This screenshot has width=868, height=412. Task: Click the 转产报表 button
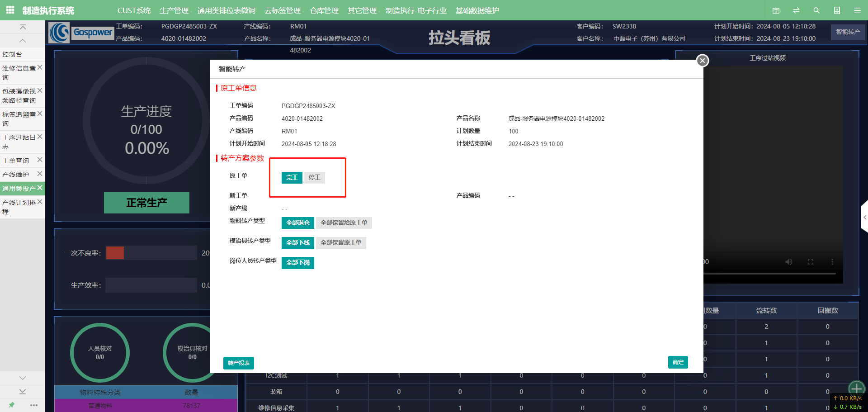239,363
